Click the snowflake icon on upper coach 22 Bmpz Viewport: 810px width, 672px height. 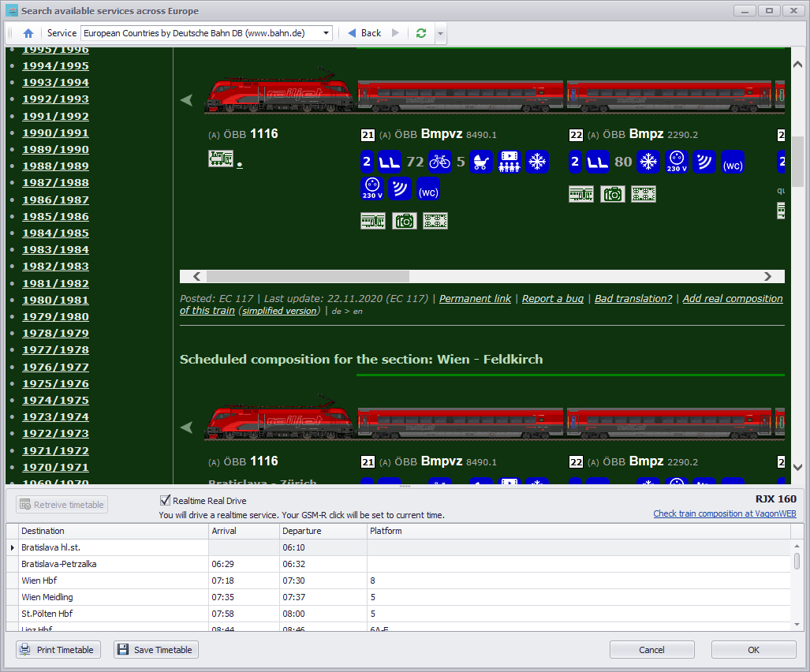(x=648, y=162)
